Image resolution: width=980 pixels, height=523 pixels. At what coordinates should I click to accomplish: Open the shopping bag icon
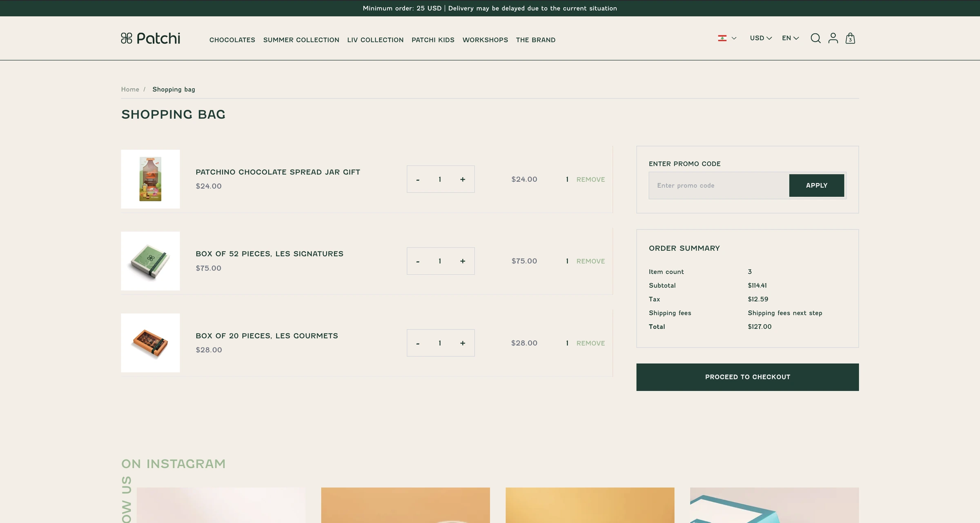click(x=850, y=38)
